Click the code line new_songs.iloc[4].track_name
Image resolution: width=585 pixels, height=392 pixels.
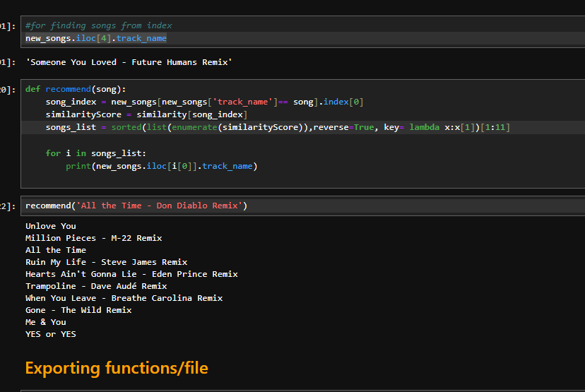(x=96, y=38)
